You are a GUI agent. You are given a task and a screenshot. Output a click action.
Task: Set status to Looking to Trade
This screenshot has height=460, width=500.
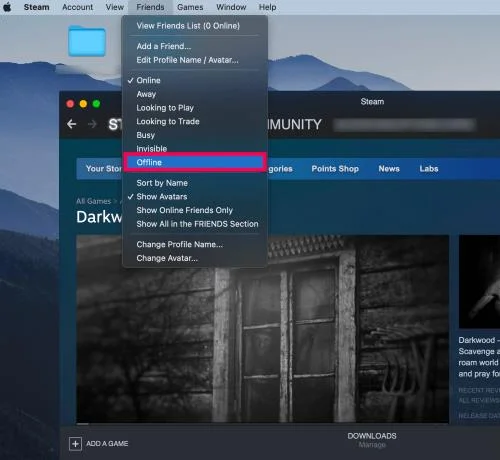pos(195,121)
